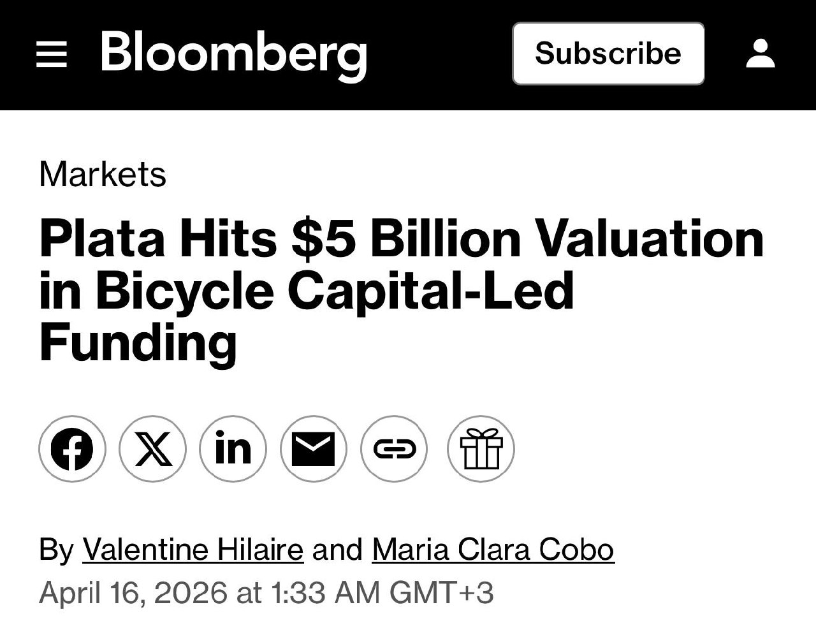Open the hamburger navigation menu

point(52,54)
